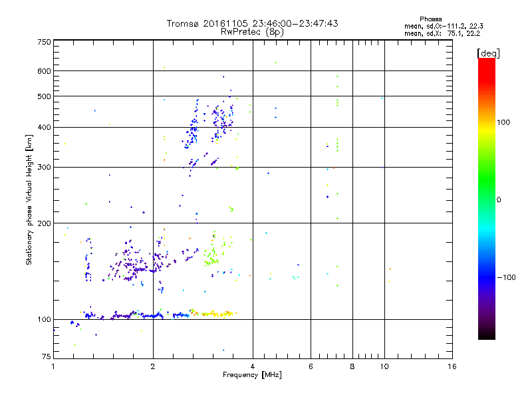Click the 'Phases' header text

[430, 19]
